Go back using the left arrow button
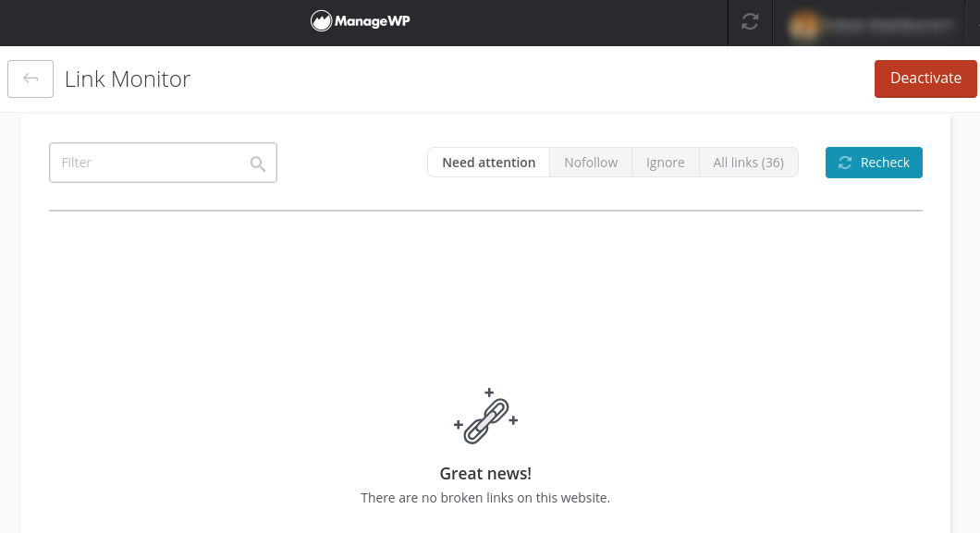The image size is (980, 533). [31, 79]
